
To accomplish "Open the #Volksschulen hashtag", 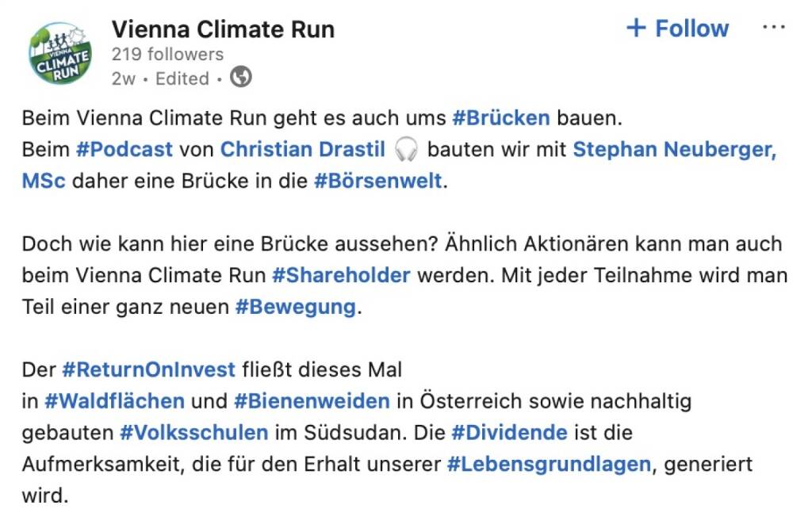I will (x=193, y=433).
